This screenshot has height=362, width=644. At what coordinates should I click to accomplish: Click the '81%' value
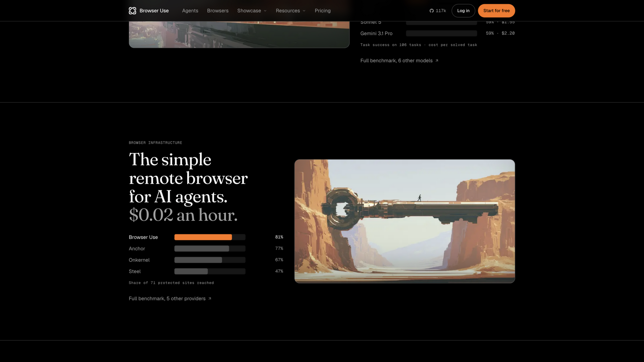pyautogui.click(x=279, y=237)
